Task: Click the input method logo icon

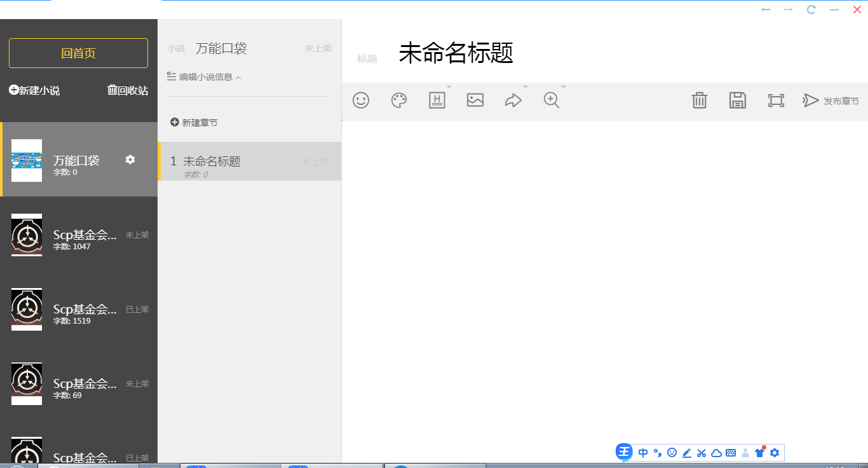Action: point(624,452)
